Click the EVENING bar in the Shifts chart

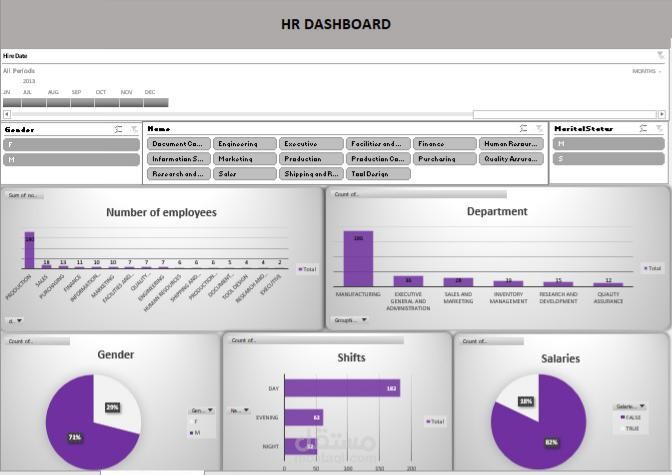click(x=304, y=417)
